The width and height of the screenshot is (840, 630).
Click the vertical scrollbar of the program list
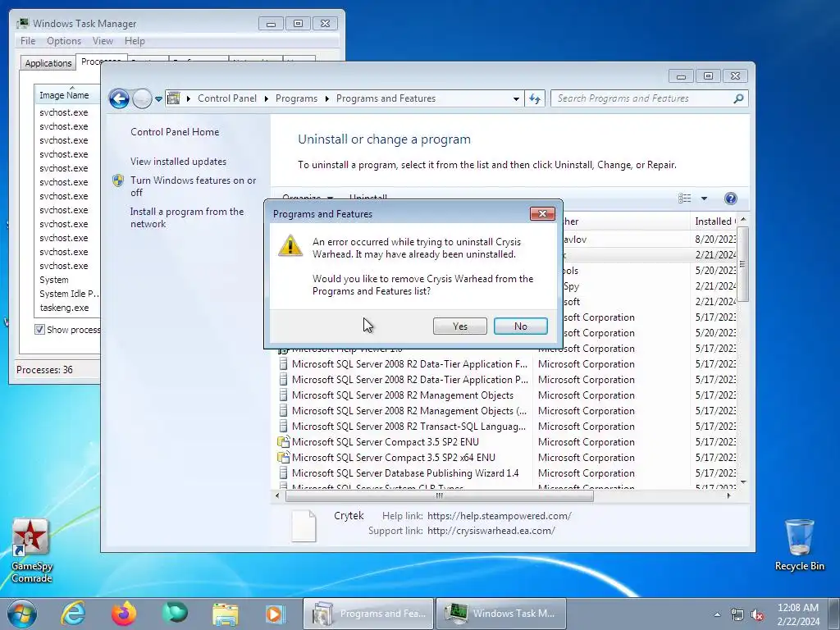click(743, 264)
